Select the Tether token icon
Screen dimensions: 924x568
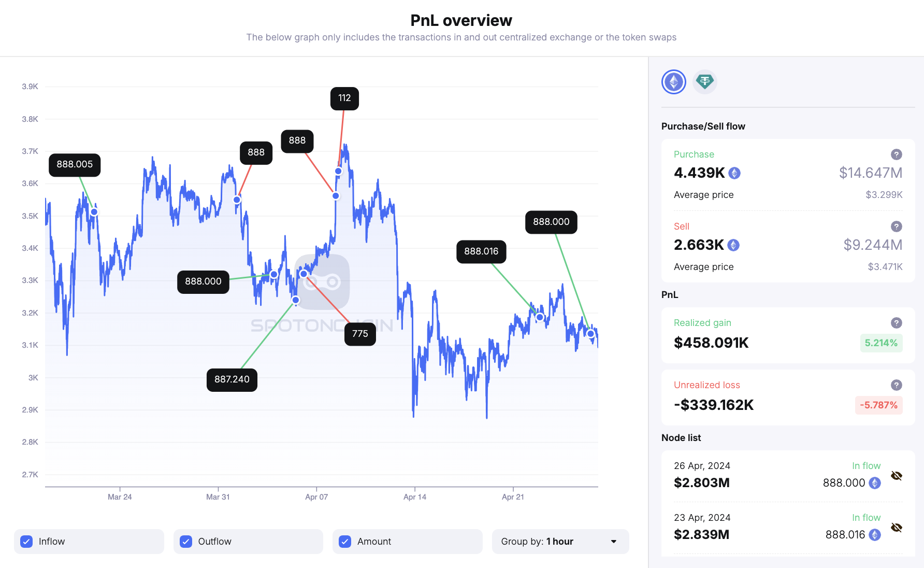click(x=704, y=82)
